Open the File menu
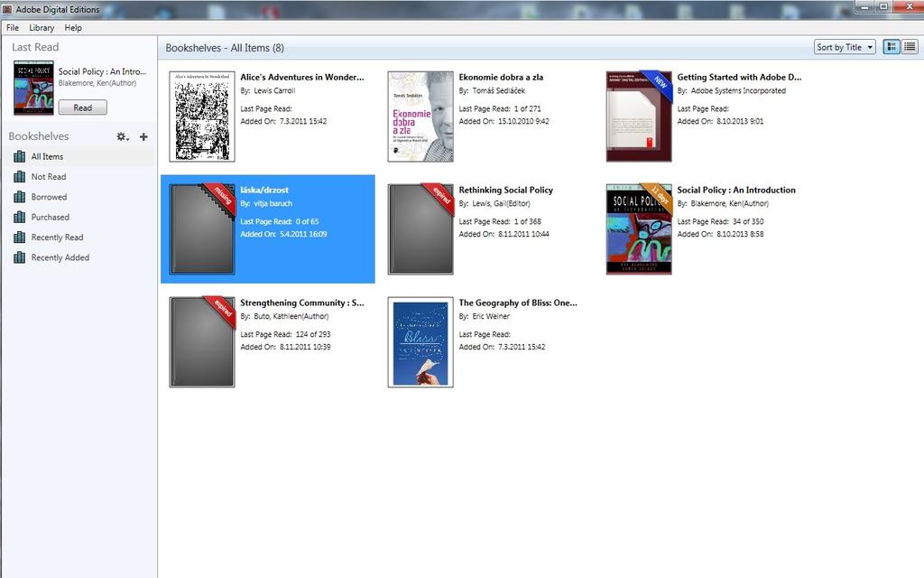This screenshot has width=924, height=578. point(13,28)
